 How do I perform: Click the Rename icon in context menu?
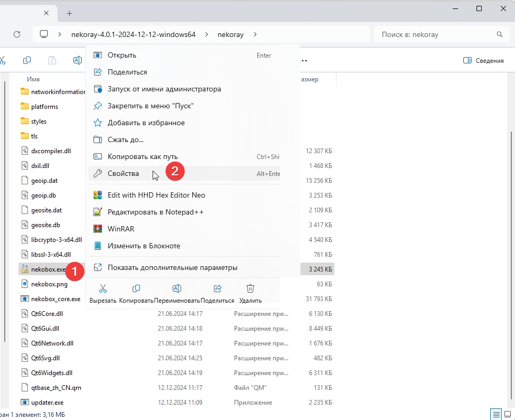click(x=177, y=289)
